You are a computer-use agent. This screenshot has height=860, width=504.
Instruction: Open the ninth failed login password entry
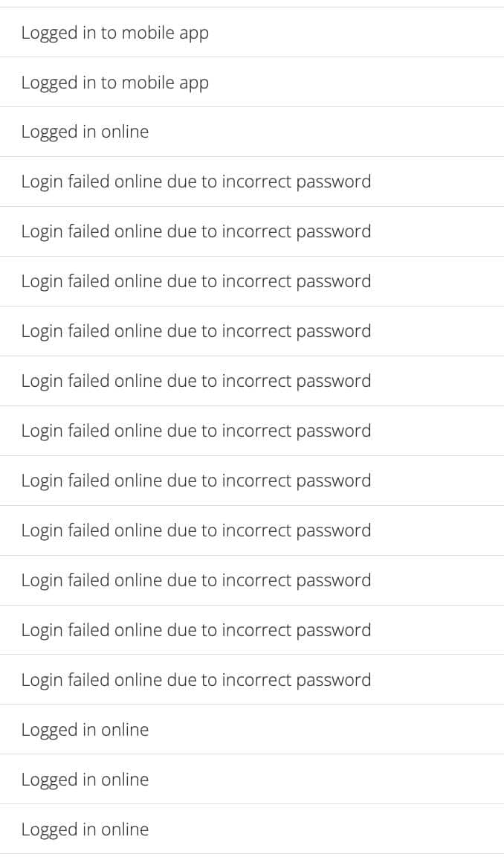click(x=196, y=580)
